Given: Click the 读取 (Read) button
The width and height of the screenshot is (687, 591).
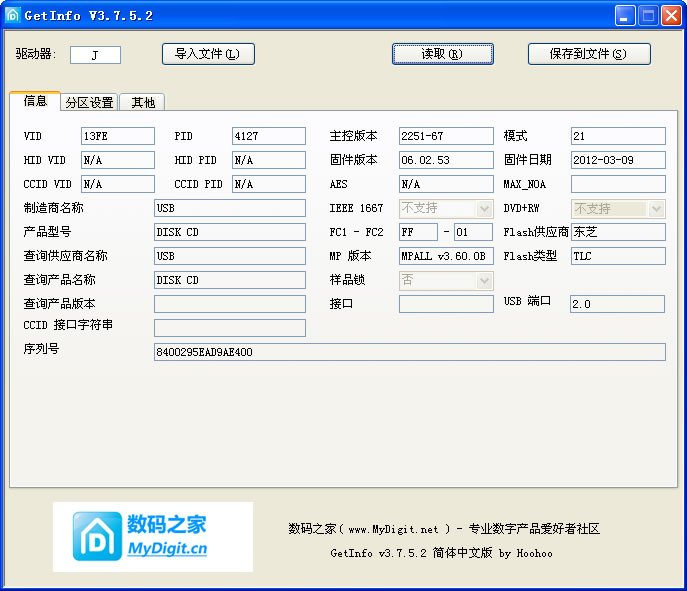Looking at the screenshot, I should coord(442,54).
